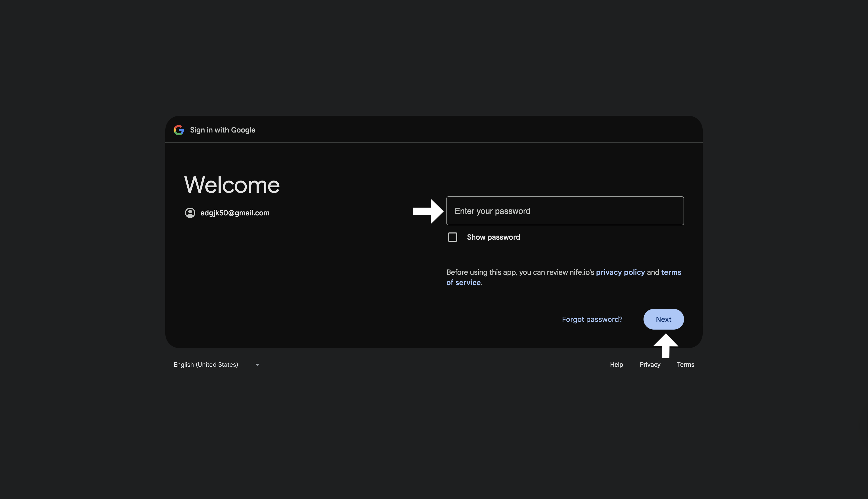Click Forgot password?

[592, 319]
